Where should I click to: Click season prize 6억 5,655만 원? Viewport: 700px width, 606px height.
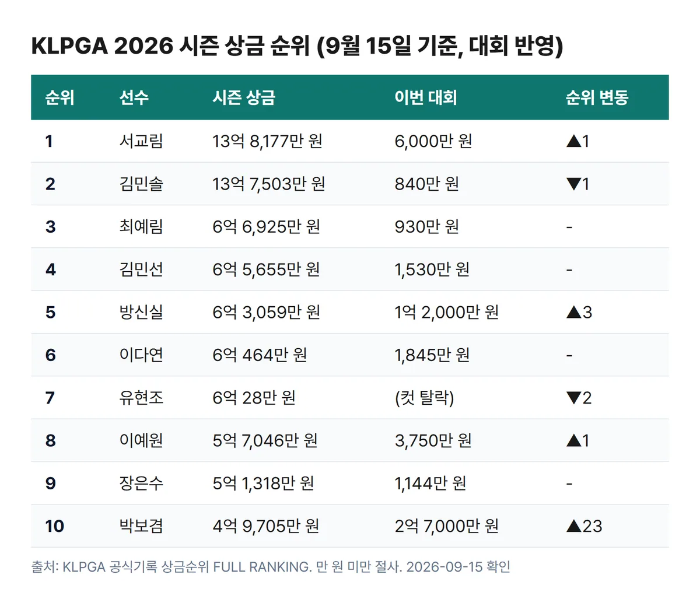coord(266,269)
